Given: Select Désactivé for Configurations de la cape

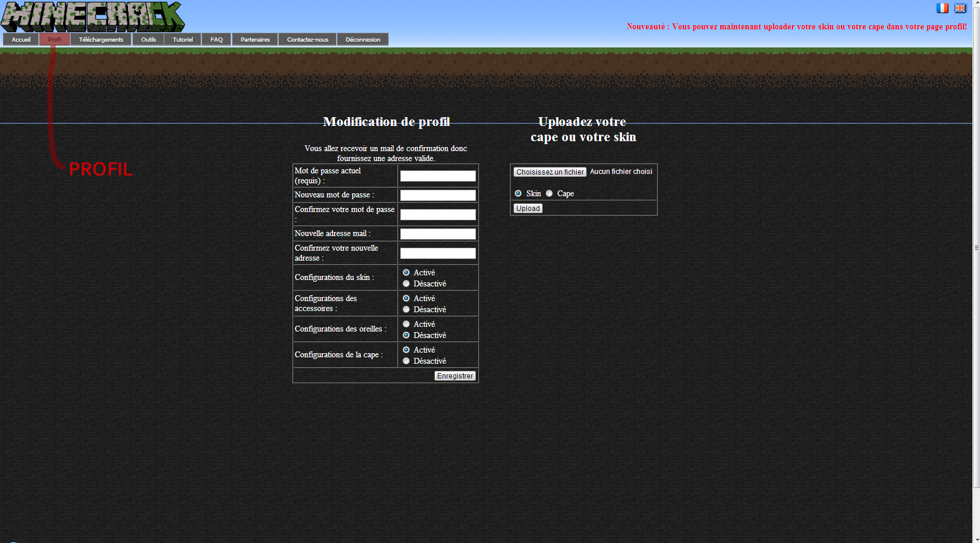Looking at the screenshot, I should [406, 361].
